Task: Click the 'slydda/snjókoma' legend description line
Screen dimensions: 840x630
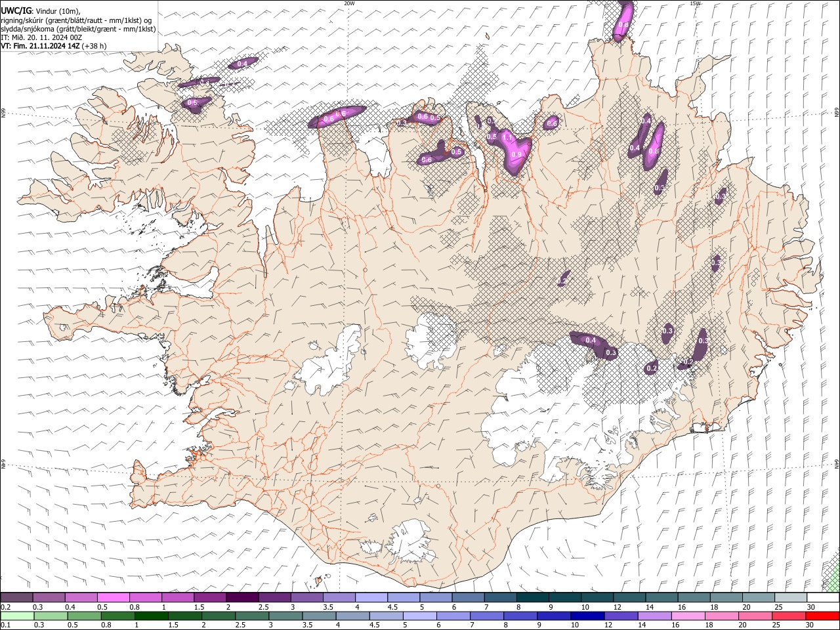Action: (78, 29)
